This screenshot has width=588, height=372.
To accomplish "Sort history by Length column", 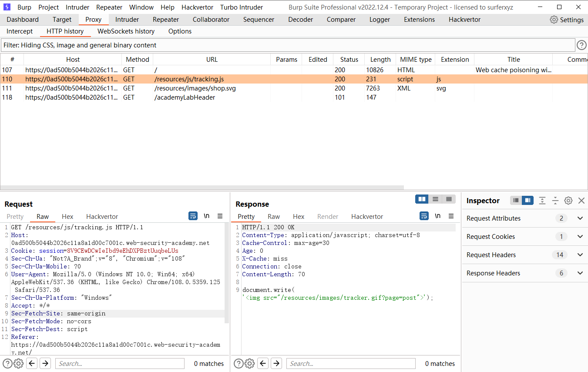I will pyautogui.click(x=380, y=60).
